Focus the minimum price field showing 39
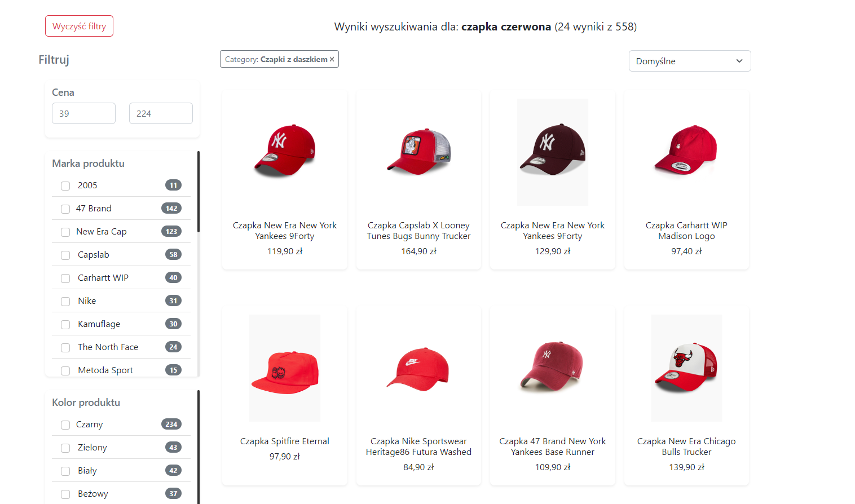 coord(84,113)
